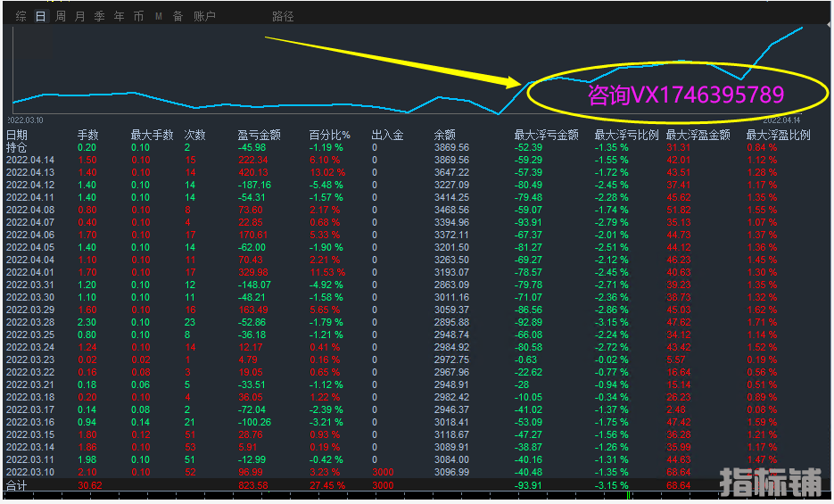Select the 2022.03.24 row date
Viewport: 834px width, 504px height.
pyautogui.click(x=29, y=347)
